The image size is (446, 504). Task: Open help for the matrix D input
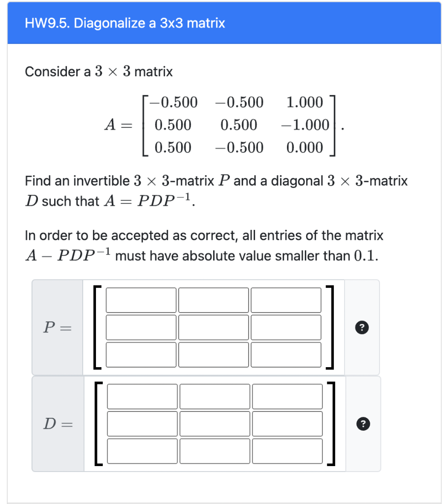[x=363, y=424]
